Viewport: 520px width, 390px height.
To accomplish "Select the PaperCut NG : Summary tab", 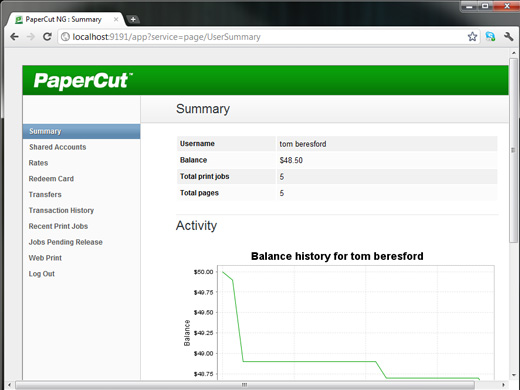I will 66,19.
